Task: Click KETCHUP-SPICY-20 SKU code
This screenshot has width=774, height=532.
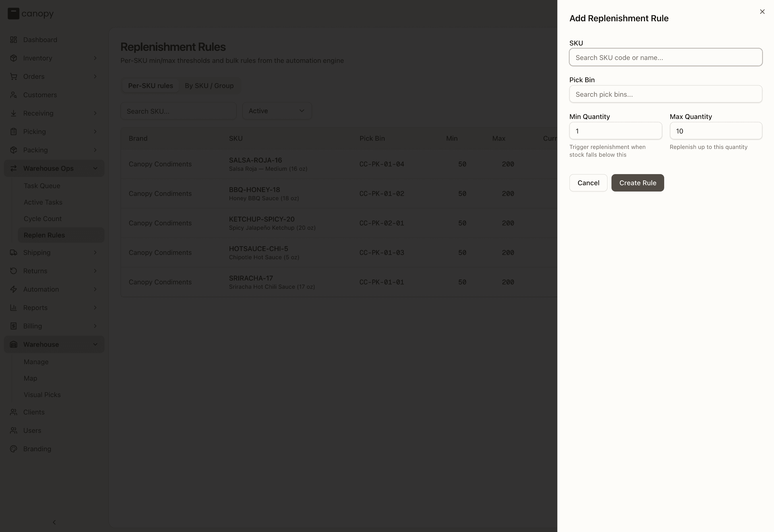Action: point(262,219)
